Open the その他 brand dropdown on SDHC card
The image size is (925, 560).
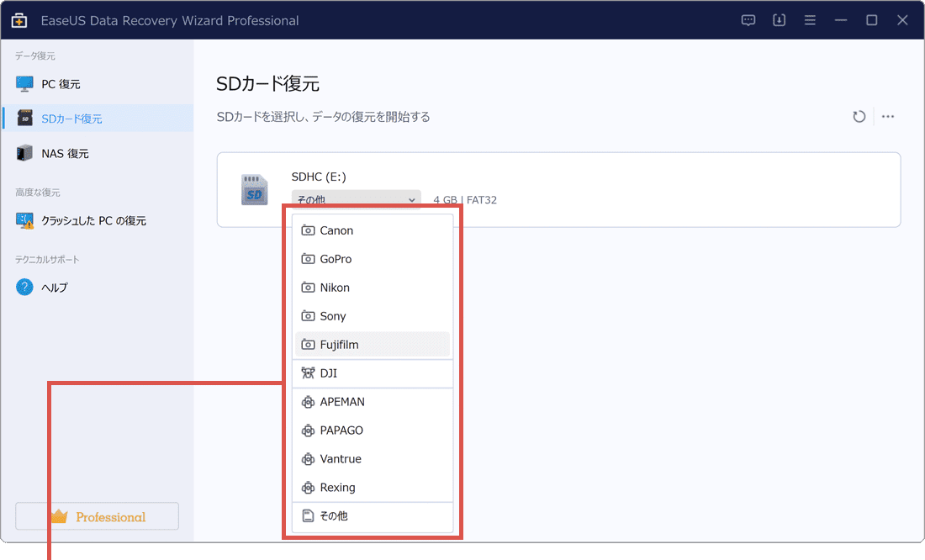(x=355, y=199)
